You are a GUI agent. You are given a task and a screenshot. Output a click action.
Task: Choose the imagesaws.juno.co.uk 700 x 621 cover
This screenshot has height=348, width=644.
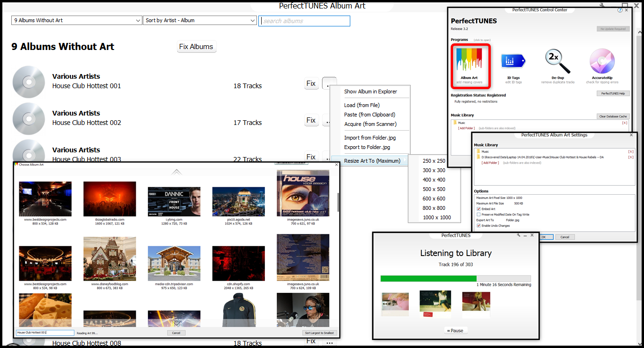(303, 193)
